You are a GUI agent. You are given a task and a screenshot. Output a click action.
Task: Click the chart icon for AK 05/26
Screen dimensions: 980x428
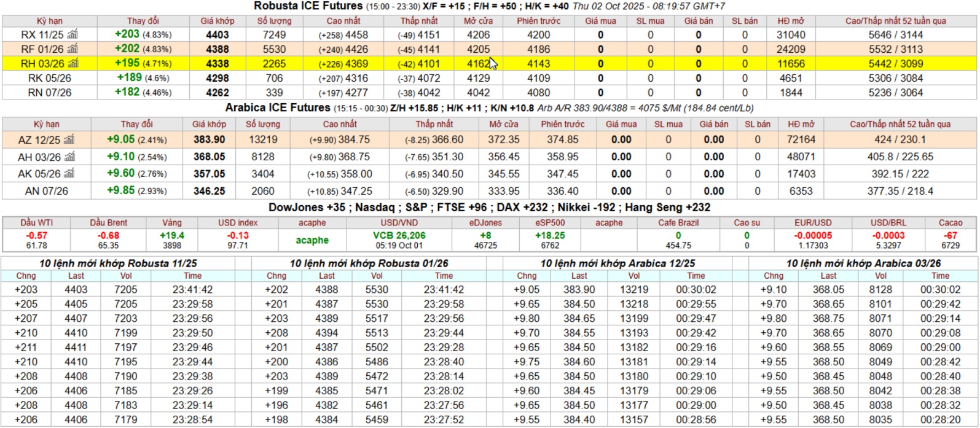pyautogui.click(x=69, y=174)
